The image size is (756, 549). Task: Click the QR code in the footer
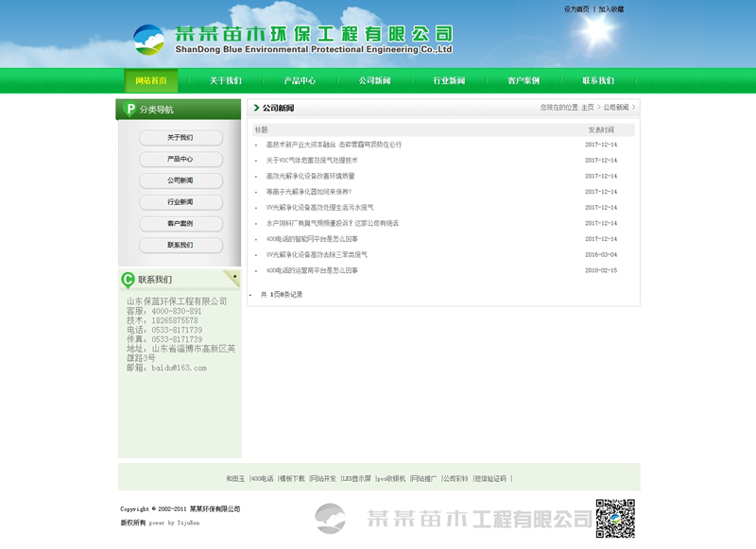614,518
